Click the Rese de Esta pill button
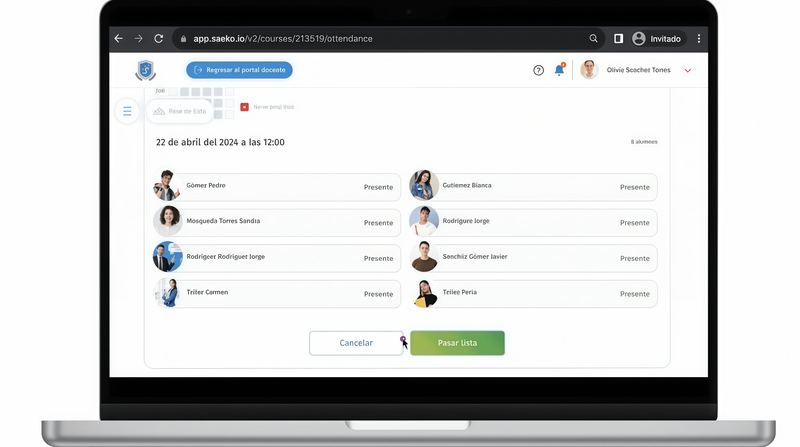This screenshot has height=447, width=800. [180, 111]
